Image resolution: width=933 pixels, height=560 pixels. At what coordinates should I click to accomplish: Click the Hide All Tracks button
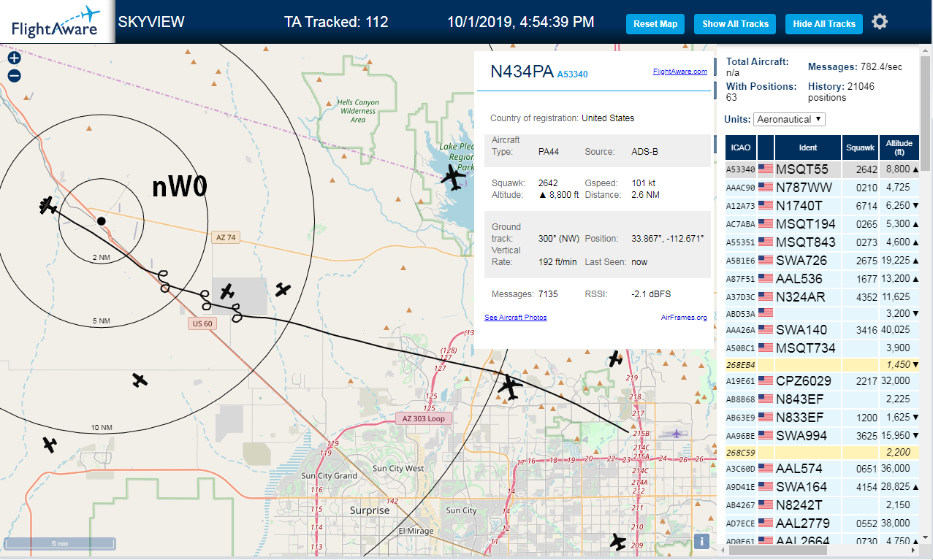(x=824, y=23)
